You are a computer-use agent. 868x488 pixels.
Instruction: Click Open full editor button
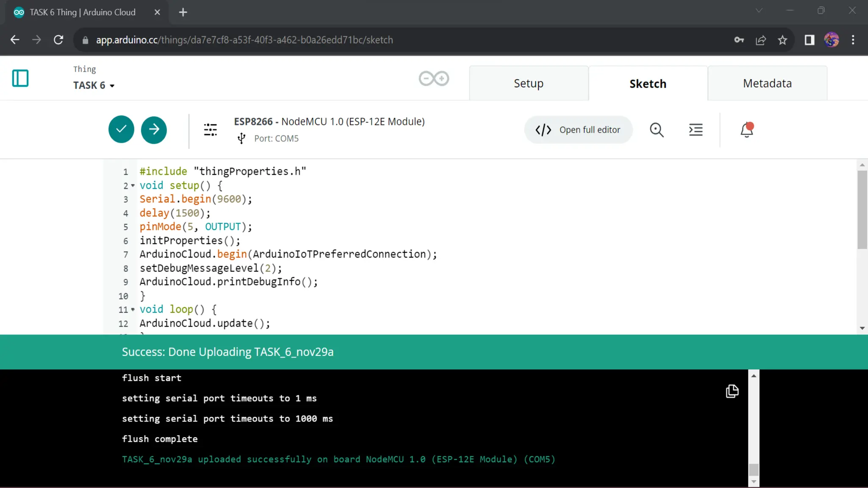click(x=578, y=130)
